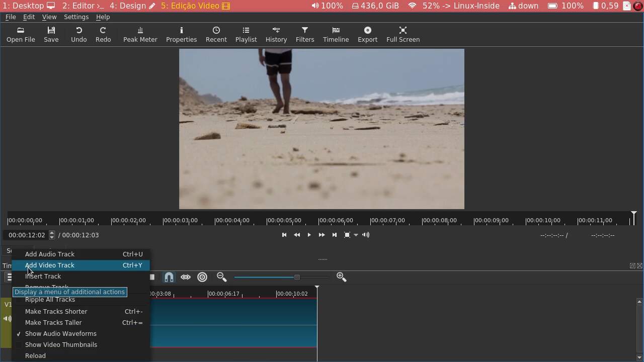Toggle scrub while dragging eye icon
Viewport: 644px width, 362px height.
point(186,277)
